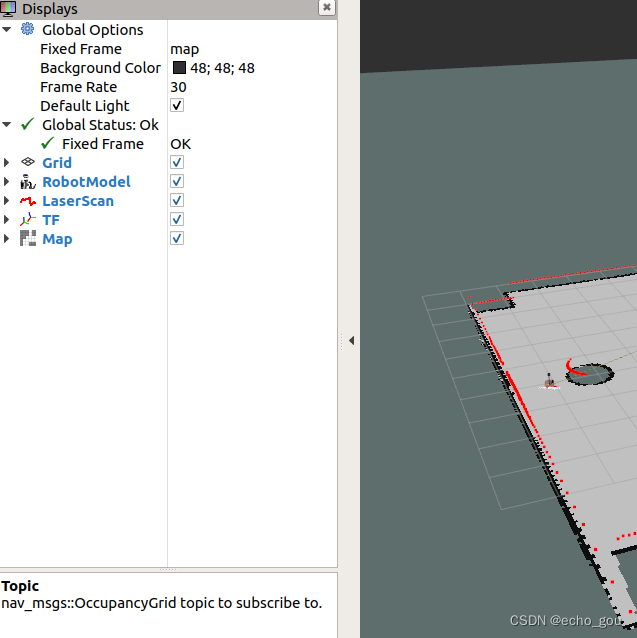Disable the Grid display checkbox
The height and width of the screenshot is (638, 637).
click(177, 162)
